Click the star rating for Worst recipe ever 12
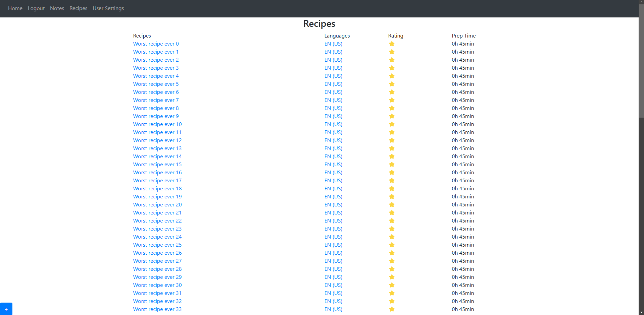Viewport: 644px width, 315px height. (392, 140)
